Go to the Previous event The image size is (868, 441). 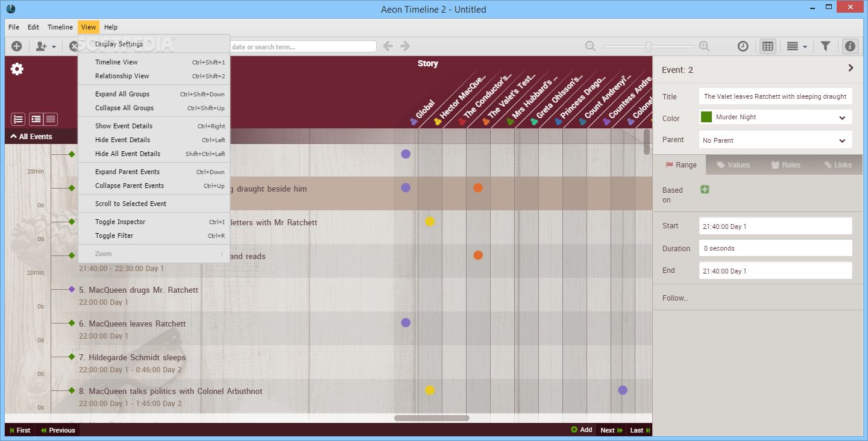tap(58, 430)
